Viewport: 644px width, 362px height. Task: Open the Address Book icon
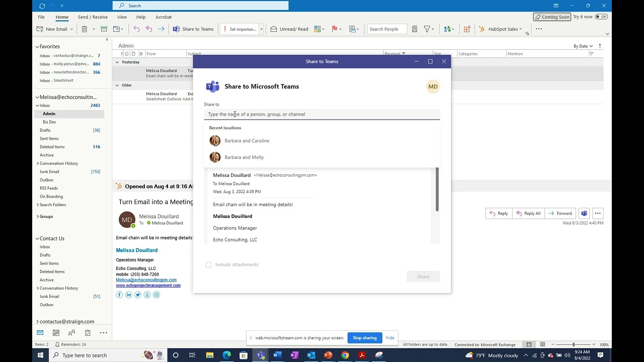click(415, 29)
